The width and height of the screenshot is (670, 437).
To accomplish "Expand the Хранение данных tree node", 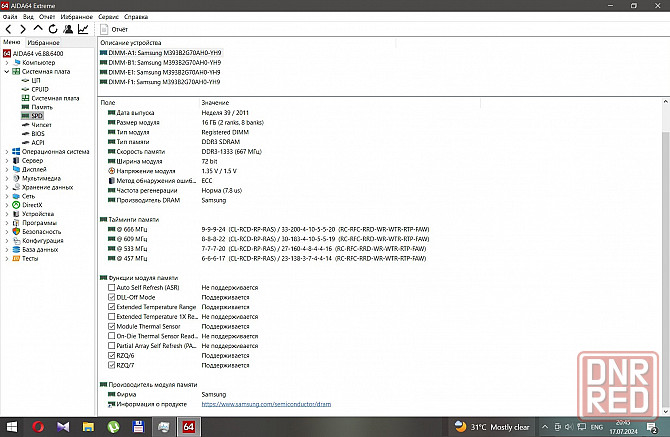I will point(7,187).
